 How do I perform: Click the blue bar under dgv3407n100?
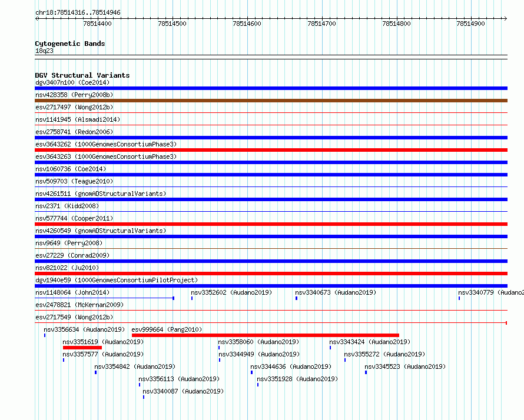[271, 88]
